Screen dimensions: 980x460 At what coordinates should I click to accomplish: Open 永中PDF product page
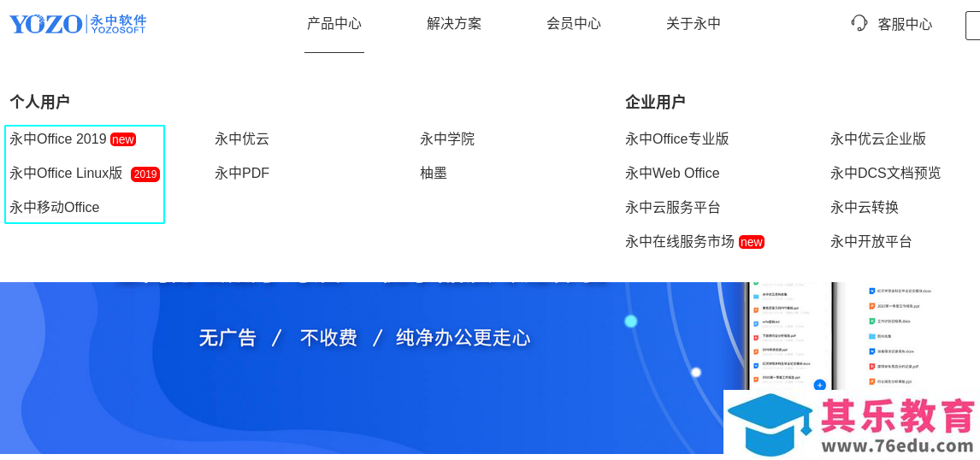click(242, 173)
